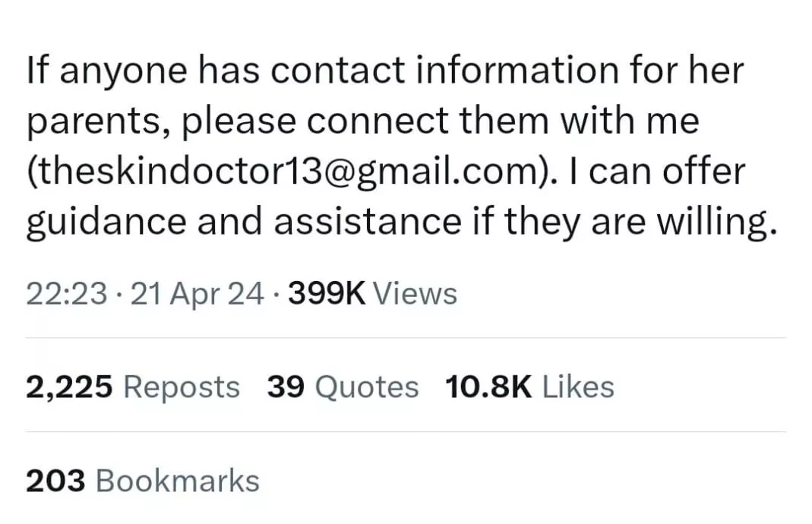The image size is (812, 524).
Task: Open the 2,225 repost count
Action: point(69,387)
